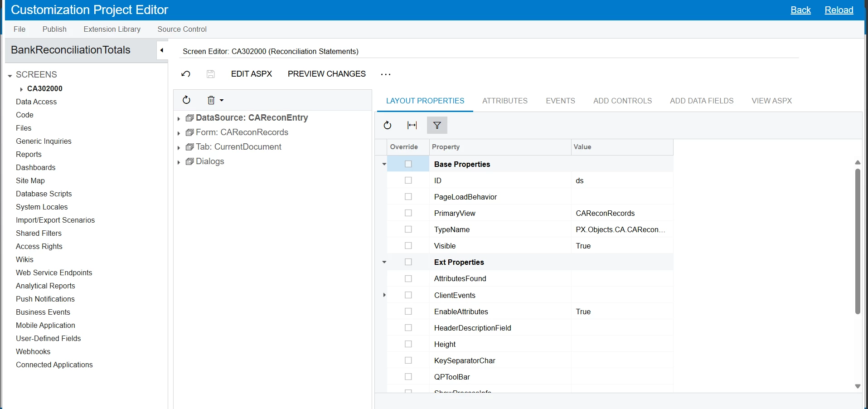Click the Form CAReconRecords node icon

click(x=190, y=132)
